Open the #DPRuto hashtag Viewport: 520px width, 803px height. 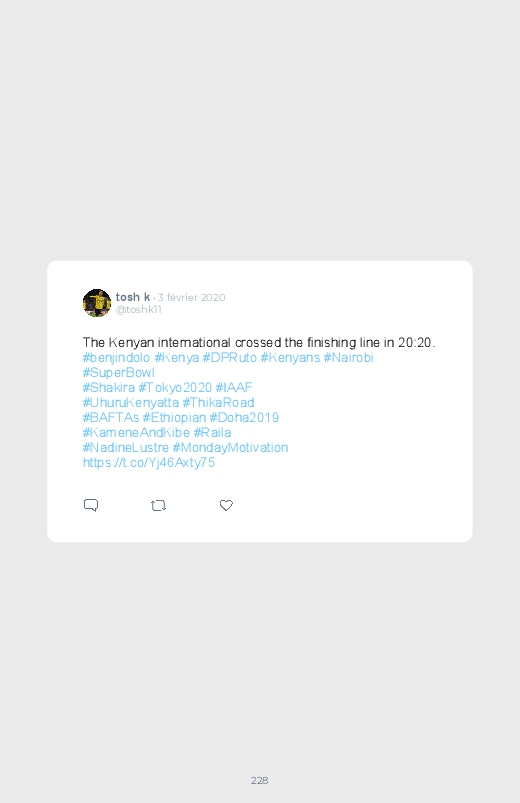tap(230, 357)
